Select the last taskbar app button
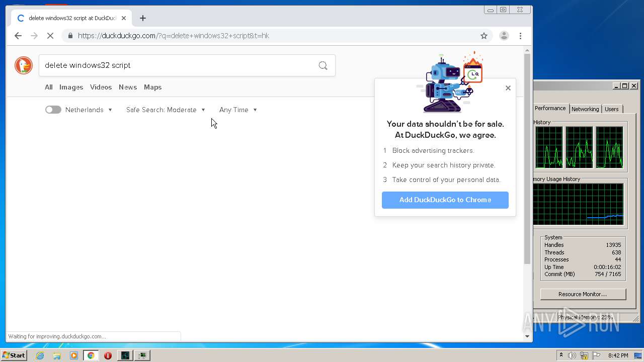The height and width of the screenshot is (362, 644). [142, 355]
